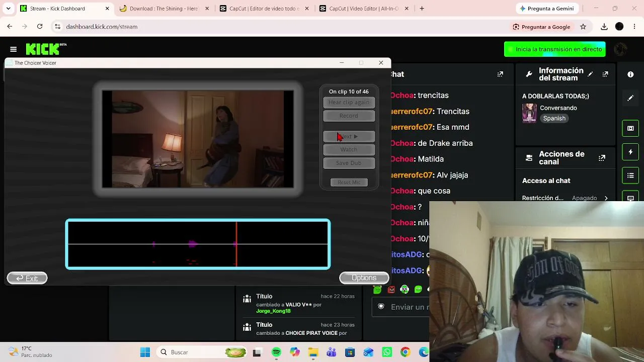Open the weather widget showing 17°C
644x362 pixels.
(30, 352)
